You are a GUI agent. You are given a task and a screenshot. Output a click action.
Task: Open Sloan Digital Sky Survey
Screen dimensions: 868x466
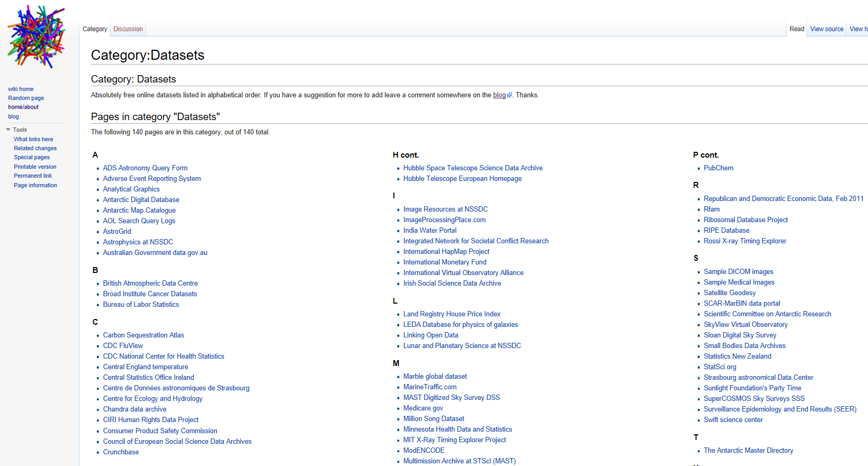[740, 335]
